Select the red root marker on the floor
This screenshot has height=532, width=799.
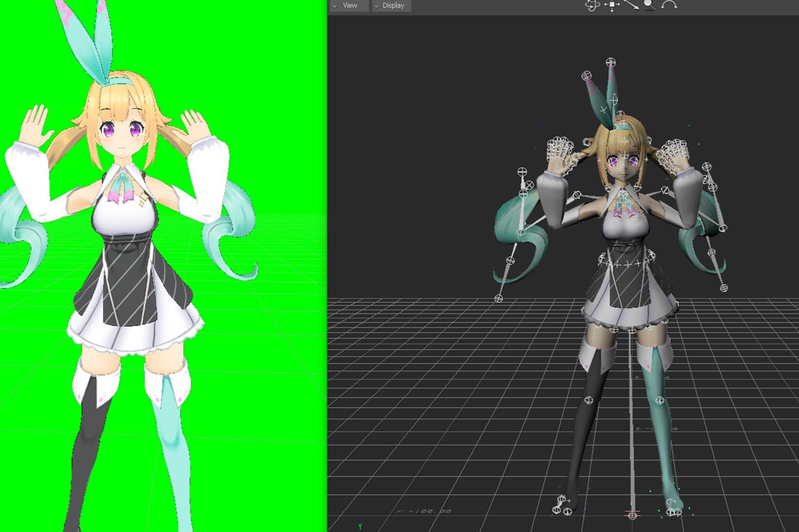click(632, 515)
